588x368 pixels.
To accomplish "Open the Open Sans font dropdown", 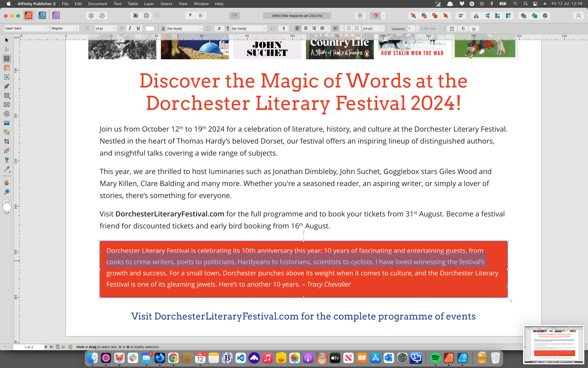I will pos(47,29).
